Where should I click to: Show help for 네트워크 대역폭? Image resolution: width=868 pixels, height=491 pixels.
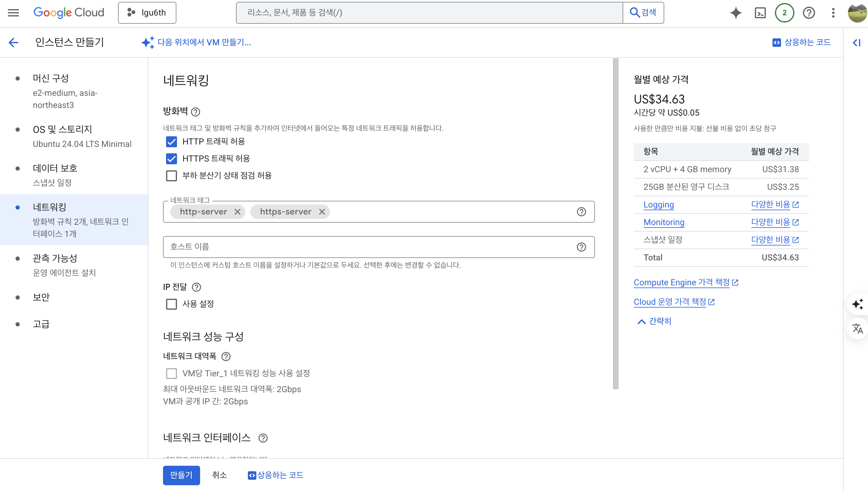point(226,357)
